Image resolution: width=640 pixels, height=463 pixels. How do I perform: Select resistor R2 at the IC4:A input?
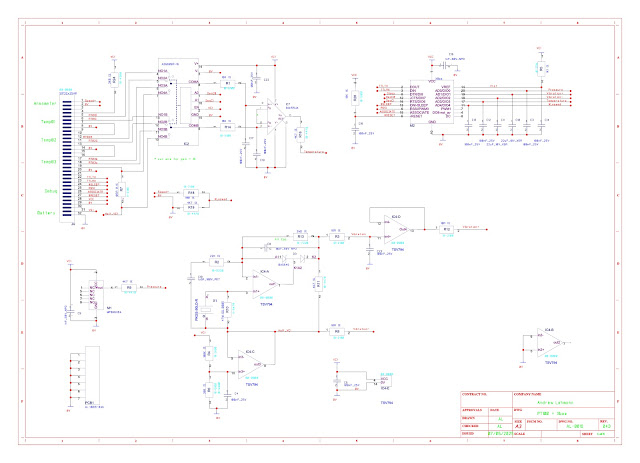(x=217, y=262)
